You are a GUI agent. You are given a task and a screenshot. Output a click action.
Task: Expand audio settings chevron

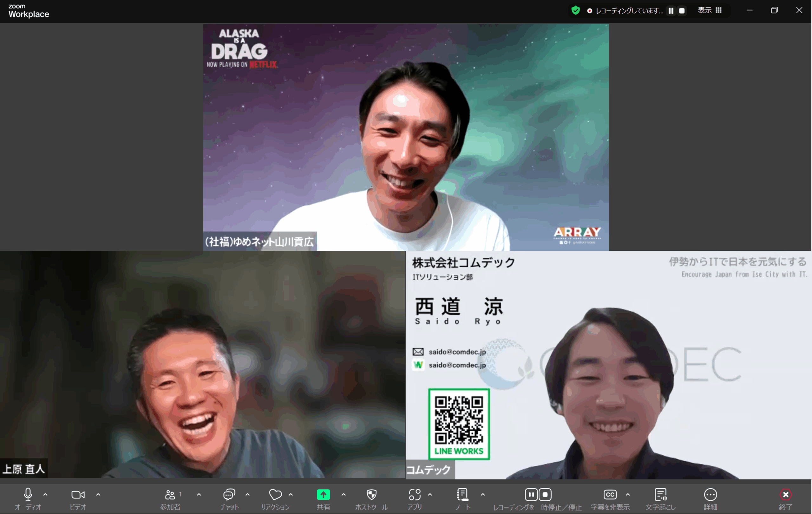(x=46, y=494)
